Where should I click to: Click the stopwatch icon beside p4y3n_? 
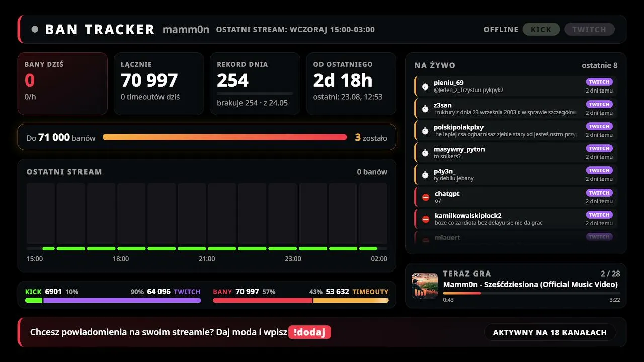[425, 175]
